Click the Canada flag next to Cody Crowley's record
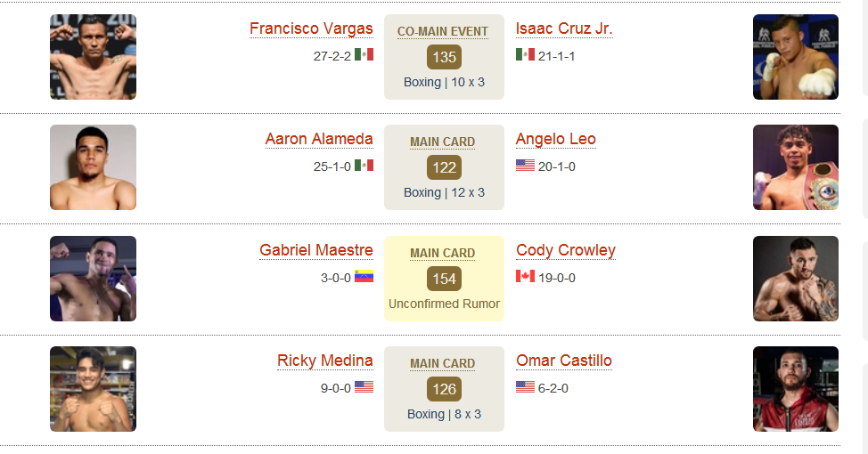This screenshot has width=868, height=454. click(x=525, y=276)
